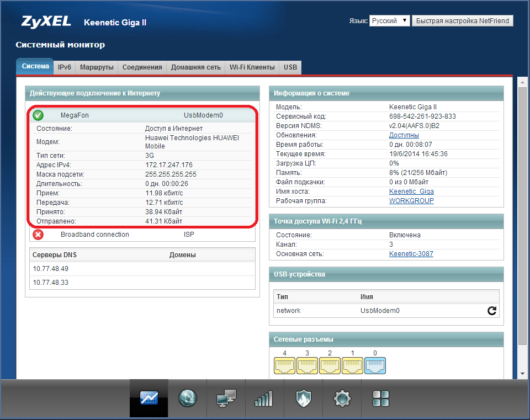The height and width of the screenshot is (420, 530).
Task: Click the scrollbar down arrow
Action: pyautogui.click(x=523, y=374)
